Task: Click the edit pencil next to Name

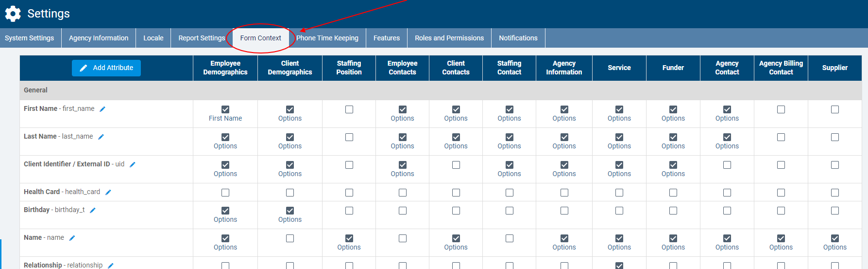Action: pos(72,238)
